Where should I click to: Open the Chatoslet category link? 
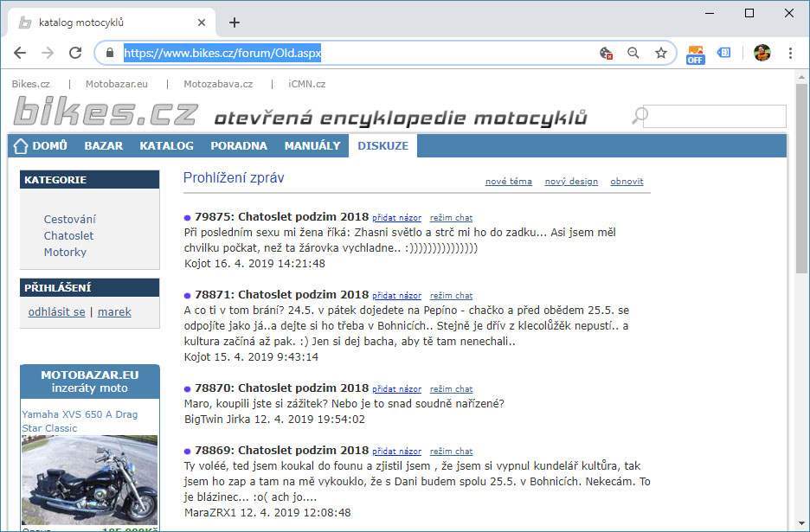pyautogui.click(x=68, y=235)
